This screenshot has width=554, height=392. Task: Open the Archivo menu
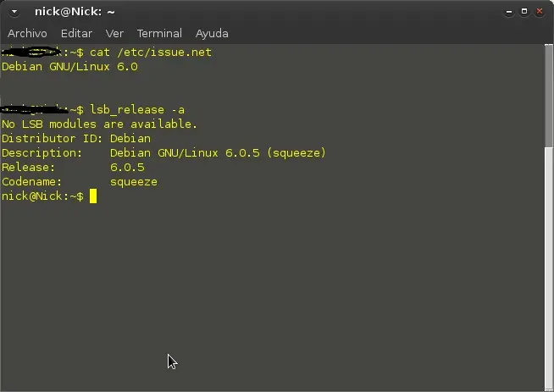tap(27, 34)
